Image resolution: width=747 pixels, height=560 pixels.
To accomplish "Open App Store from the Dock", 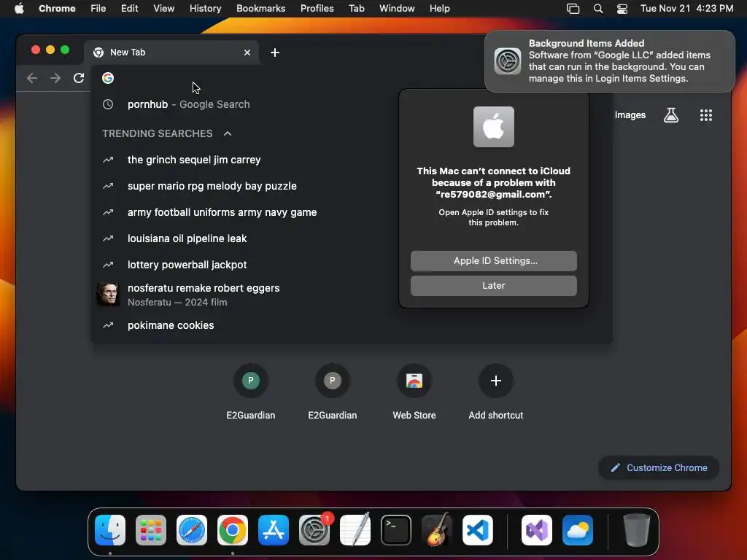I will coord(274,530).
